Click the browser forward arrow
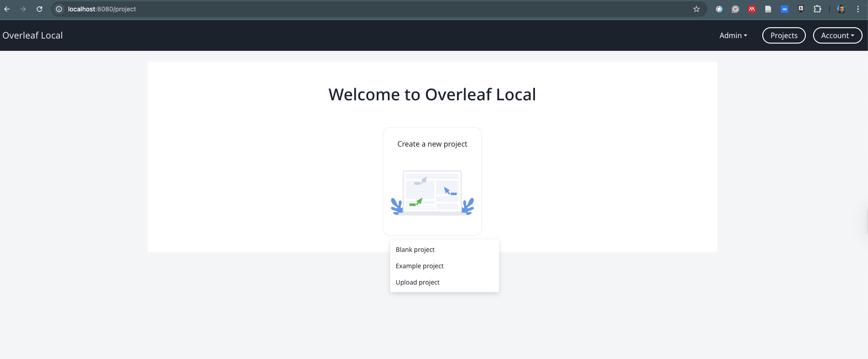Image resolution: width=868 pixels, height=359 pixels. 23,9
